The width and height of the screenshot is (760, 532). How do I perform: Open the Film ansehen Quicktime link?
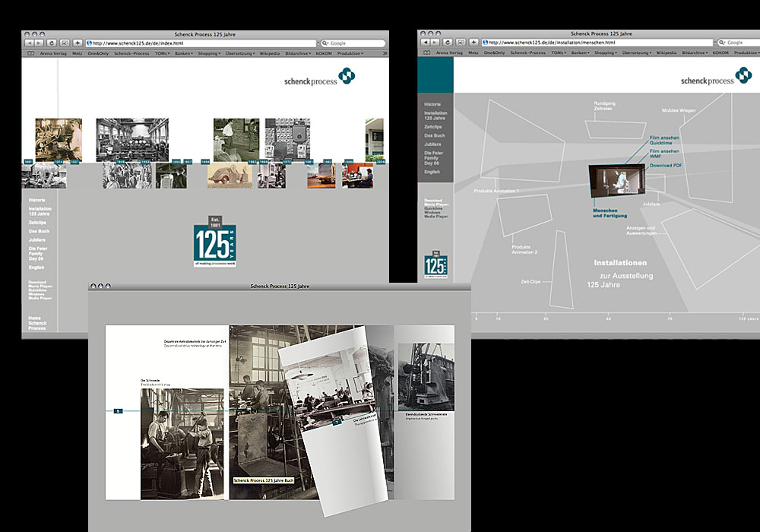(x=664, y=140)
